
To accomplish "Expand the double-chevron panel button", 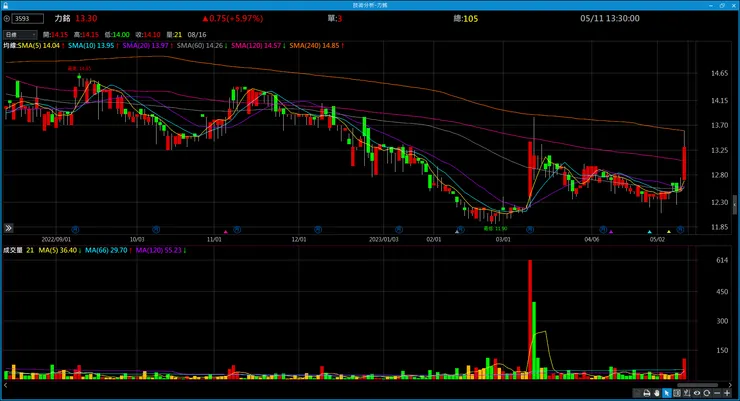I will pyautogui.click(x=8, y=228).
